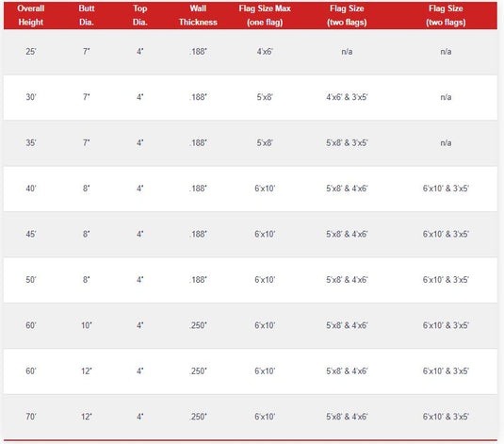Viewport: 504px width, 444px height.
Task: Click .250" wall thickness in 10" butt row
Action: (x=198, y=325)
